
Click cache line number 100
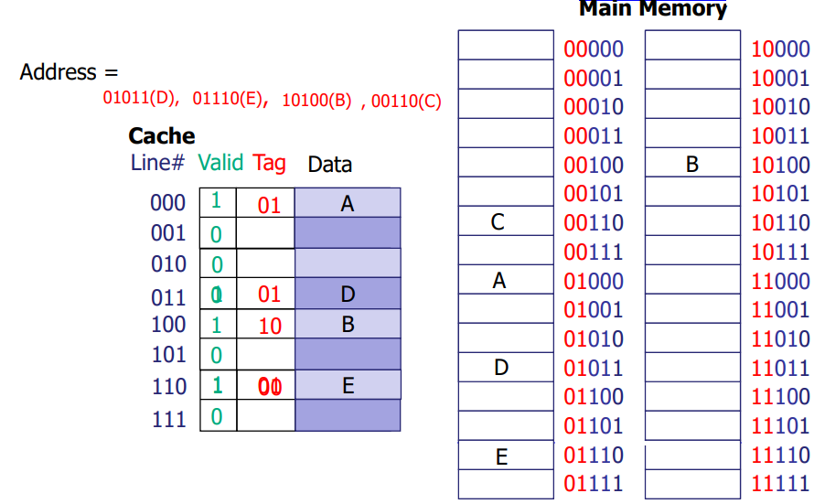[168, 325]
